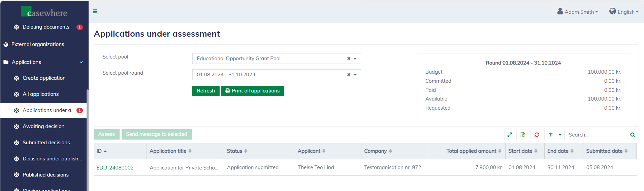Click in the table Search field

coord(596,135)
